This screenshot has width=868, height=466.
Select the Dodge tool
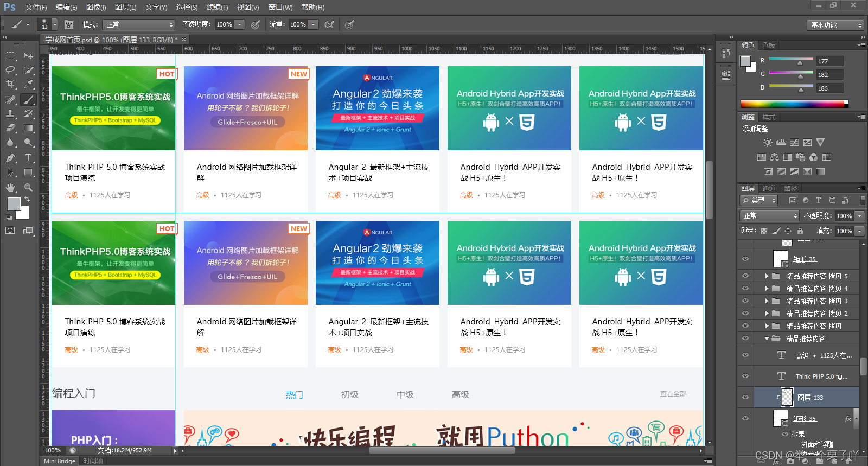click(x=28, y=142)
